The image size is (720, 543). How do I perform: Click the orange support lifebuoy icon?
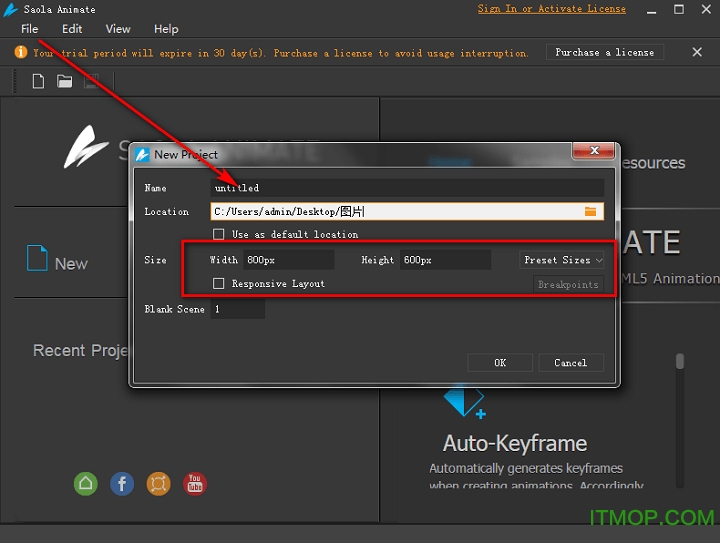coord(158,484)
